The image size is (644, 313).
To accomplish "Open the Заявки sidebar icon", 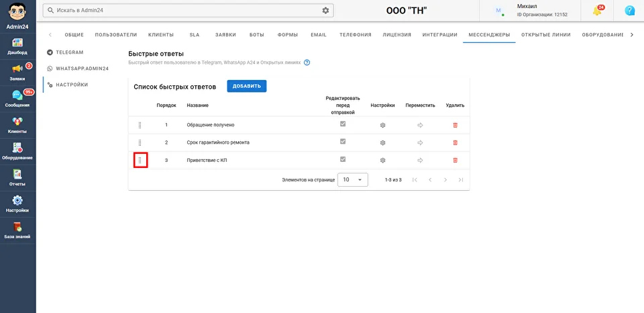I will pos(17,71).
